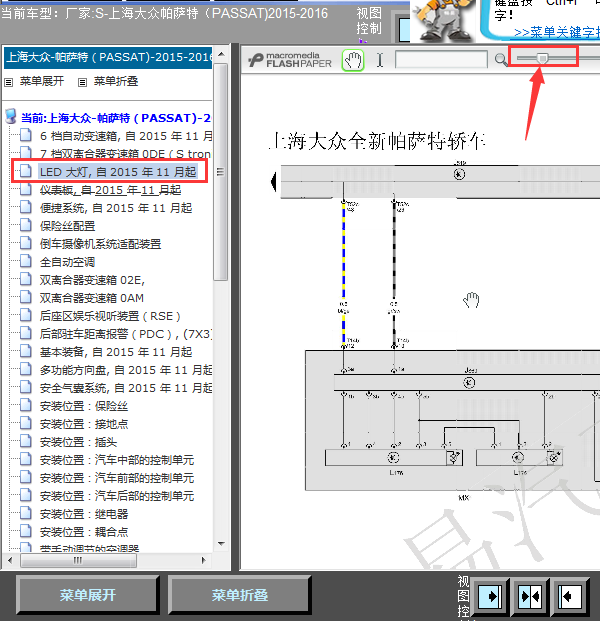Open 安装位置:接地点 entry
600x621 pixels.
pos(84,424)
